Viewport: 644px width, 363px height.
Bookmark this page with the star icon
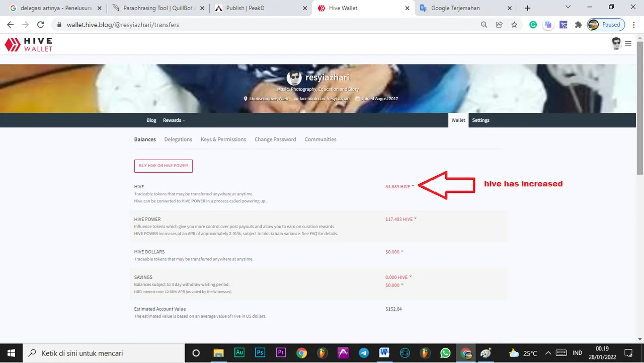point(514,25)
